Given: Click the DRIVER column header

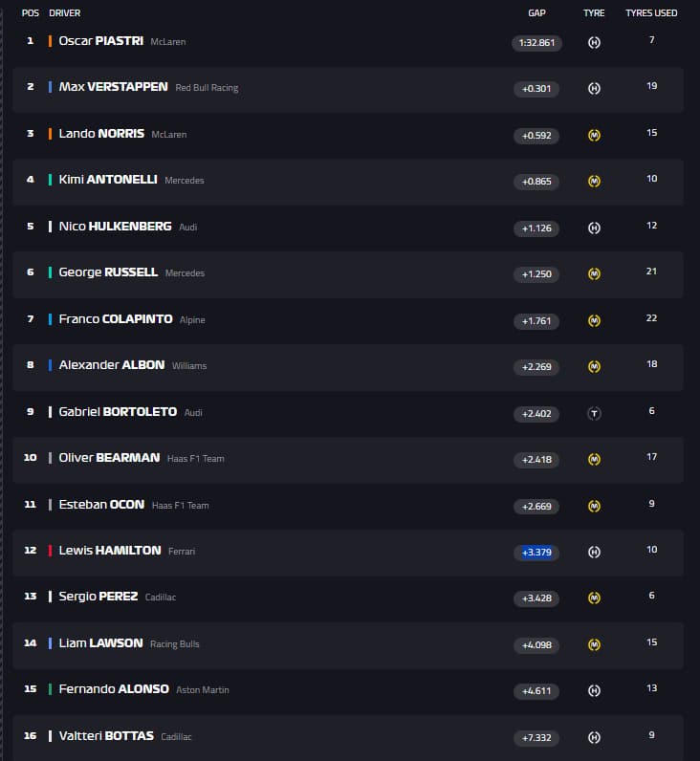Looking at the screenshot, I should pyautogui.click(x=65, y=13).
